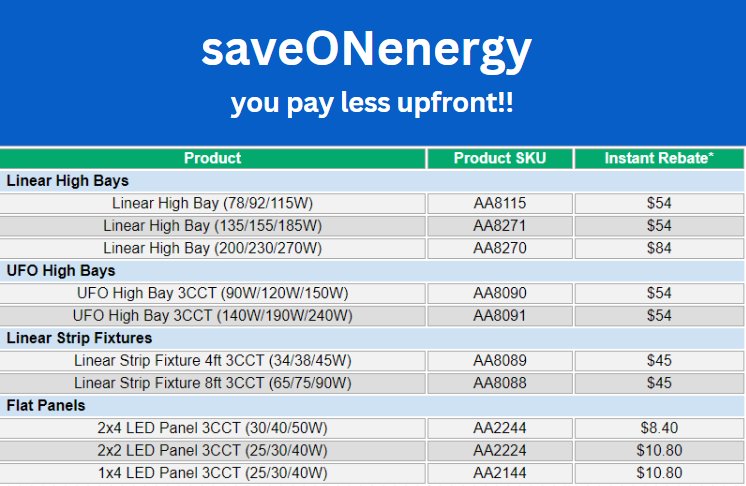Click the Instant Rebate* column header
Image resolution: width=746 pixels, height=486 pixels.
click(659, 158)
